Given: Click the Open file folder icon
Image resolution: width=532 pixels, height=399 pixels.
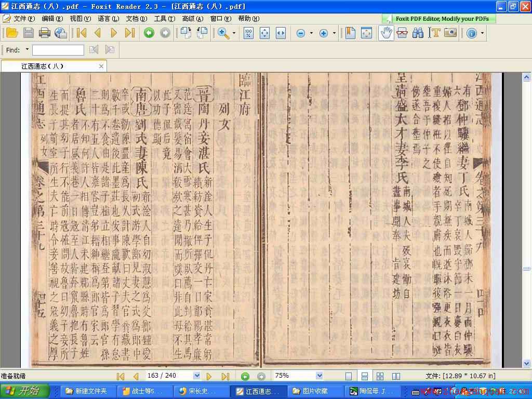Looking at the screenshot, I should click(12, 33).
